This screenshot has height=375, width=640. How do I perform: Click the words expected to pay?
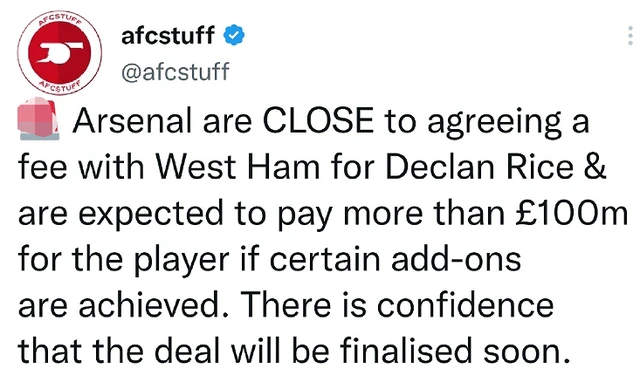[204, 215]
